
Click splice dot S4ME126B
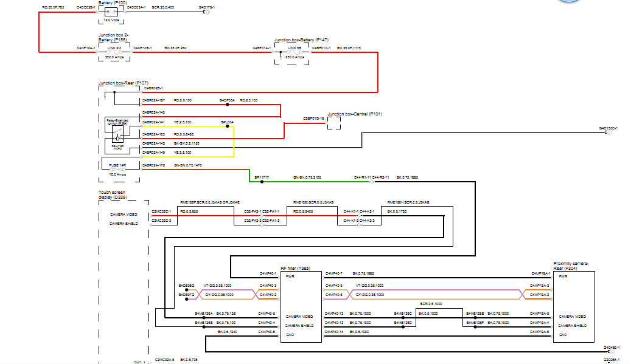(204, 327)
